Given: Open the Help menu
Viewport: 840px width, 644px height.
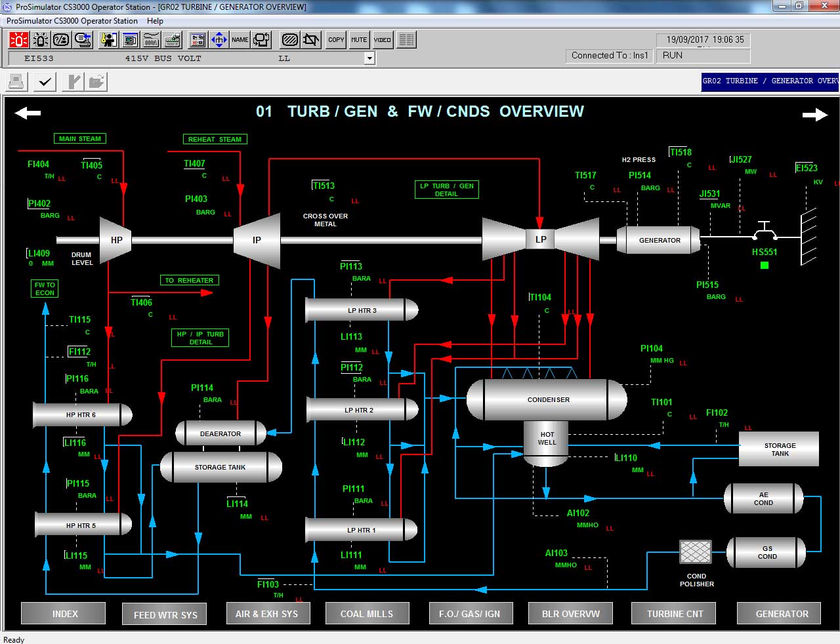Looking at the screenshot, I should (x=155, y=21).
